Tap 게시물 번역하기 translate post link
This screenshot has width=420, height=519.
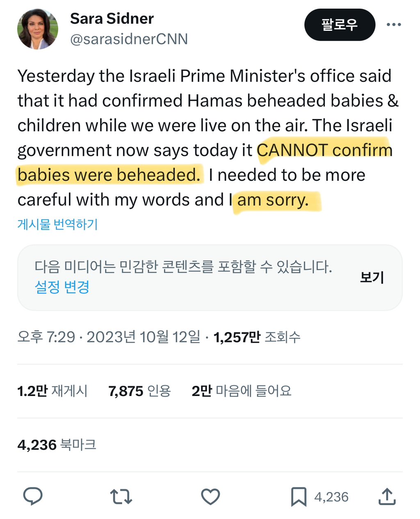point(57,224)
